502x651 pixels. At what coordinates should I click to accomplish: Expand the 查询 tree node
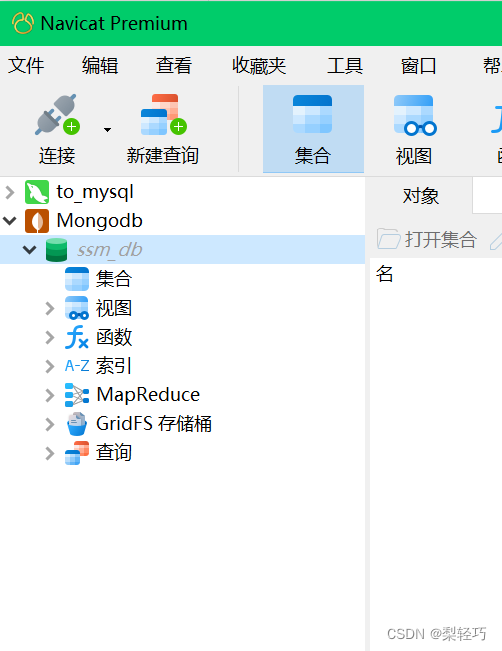[50, 453]
